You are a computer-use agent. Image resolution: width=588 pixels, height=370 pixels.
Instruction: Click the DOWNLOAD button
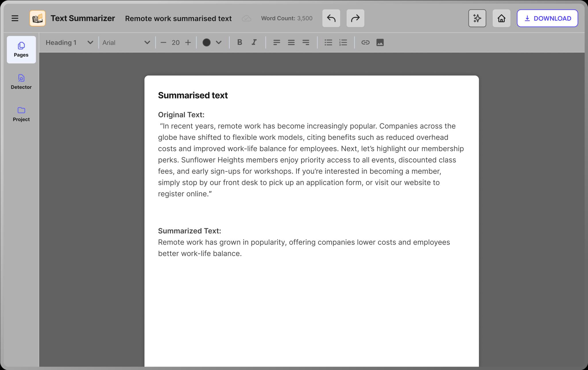pos(547,18)
